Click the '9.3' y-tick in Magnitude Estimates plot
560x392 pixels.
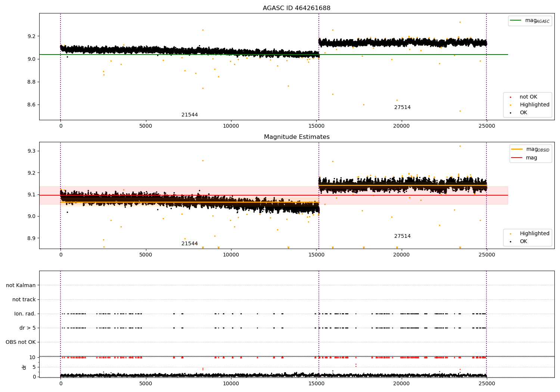coord(31,151)
